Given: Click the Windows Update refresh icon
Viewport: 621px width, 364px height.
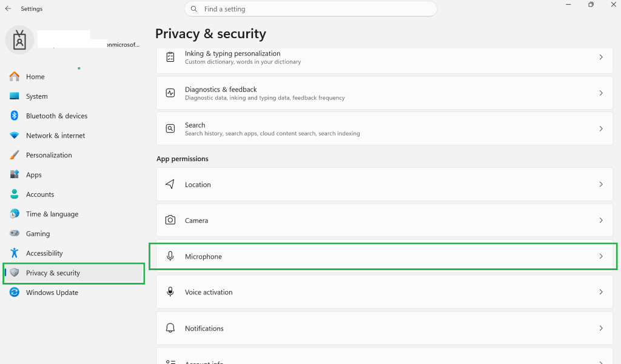Looking at the screenshot, I should tap(15, 292).
